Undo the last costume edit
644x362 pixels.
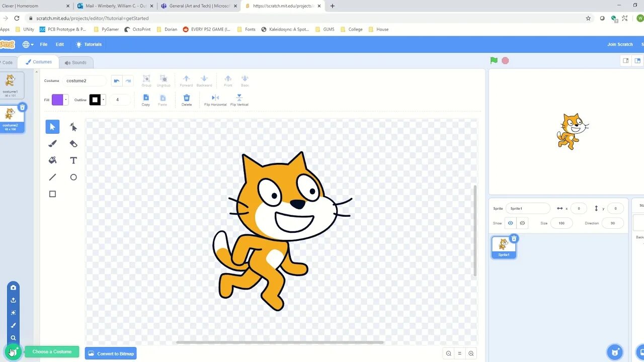pos(117,80)
